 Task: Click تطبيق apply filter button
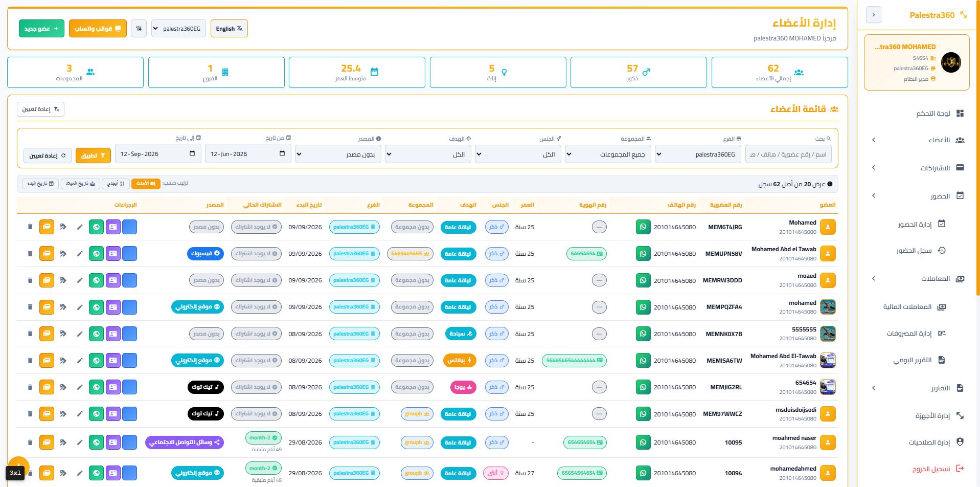click(x=93, y=156)
